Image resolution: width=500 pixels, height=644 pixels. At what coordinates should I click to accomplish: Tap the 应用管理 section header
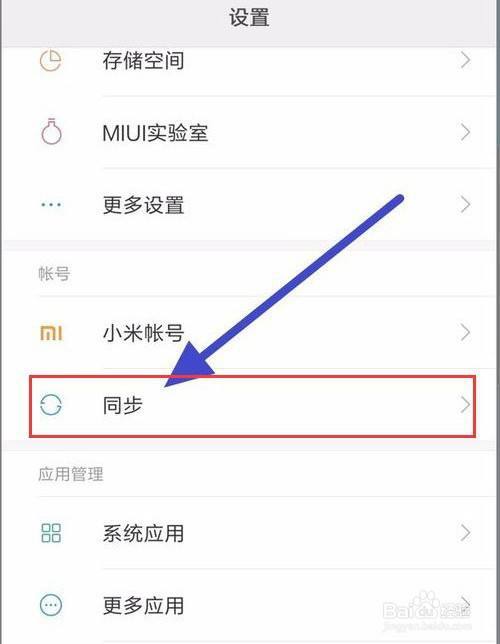(x=71, y=474)
